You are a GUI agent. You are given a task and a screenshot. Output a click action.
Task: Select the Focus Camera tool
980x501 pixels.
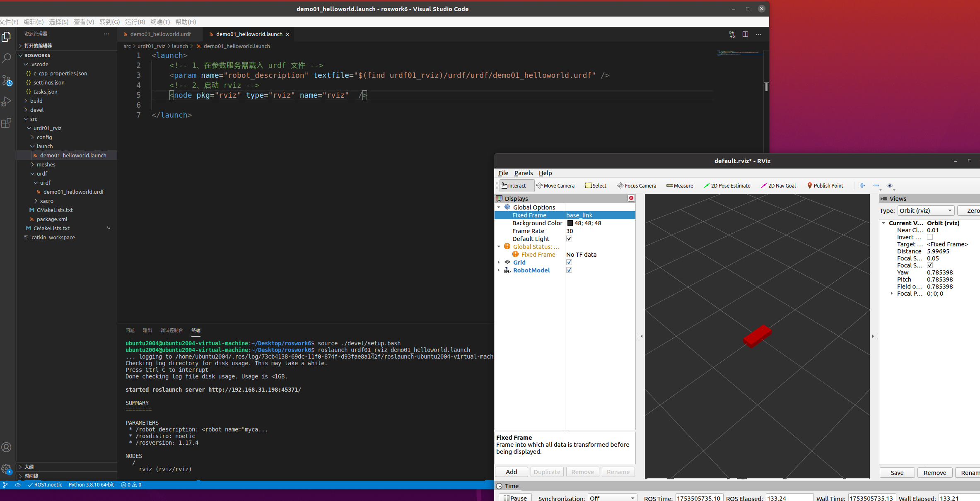pyautogui.click(x=637, y=185)
